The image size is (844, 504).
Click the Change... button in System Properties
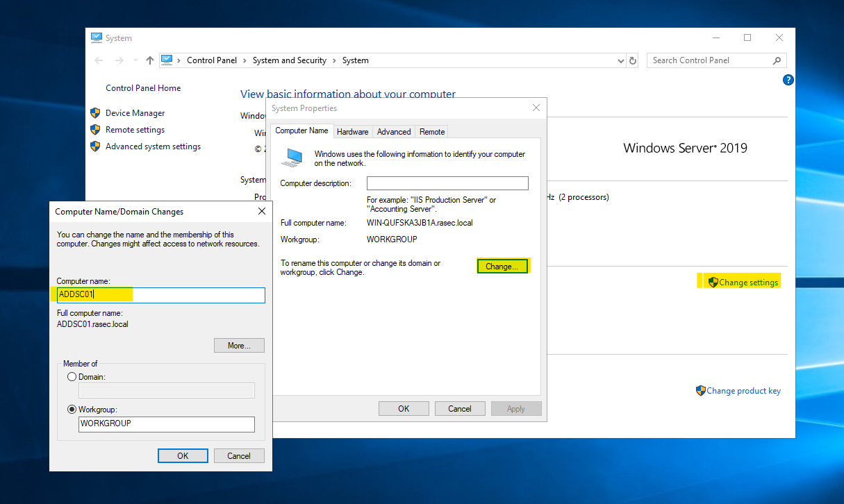pyautogui.click(x=502, y=267)
